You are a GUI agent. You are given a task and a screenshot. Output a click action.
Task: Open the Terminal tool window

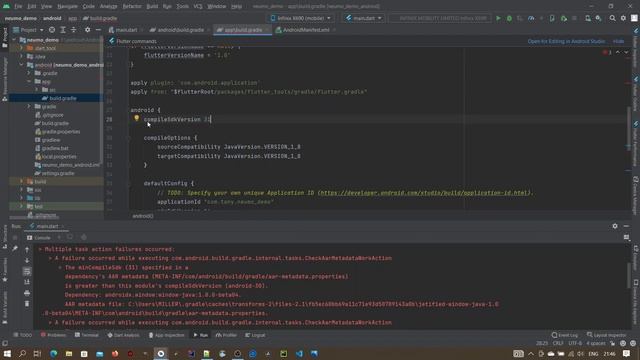87,335
